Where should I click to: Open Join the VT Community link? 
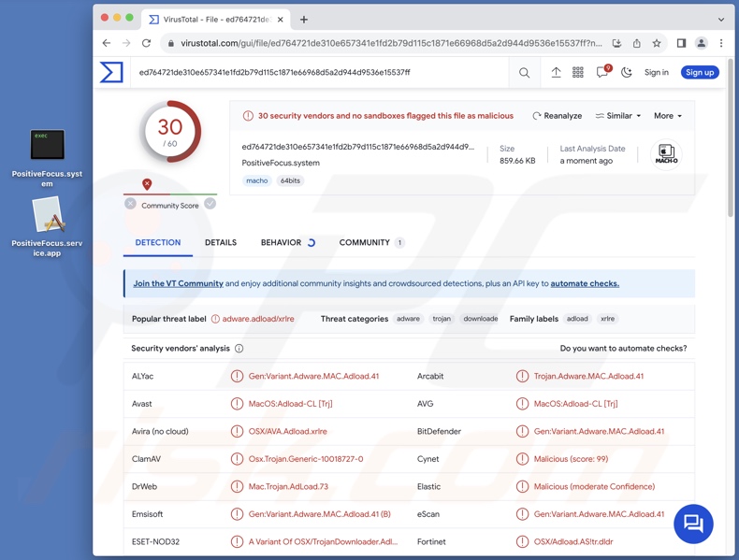coord(178,283)
